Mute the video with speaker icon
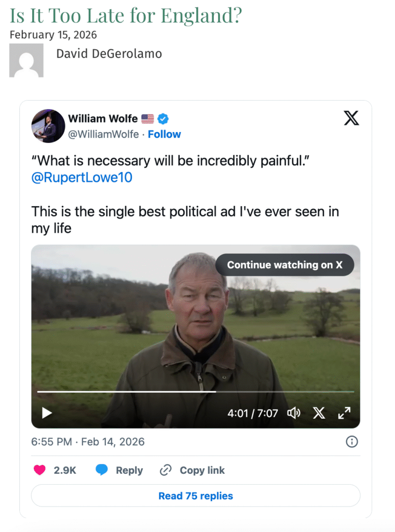Viewport: 395px width, 532px height. tap(294, 413)
